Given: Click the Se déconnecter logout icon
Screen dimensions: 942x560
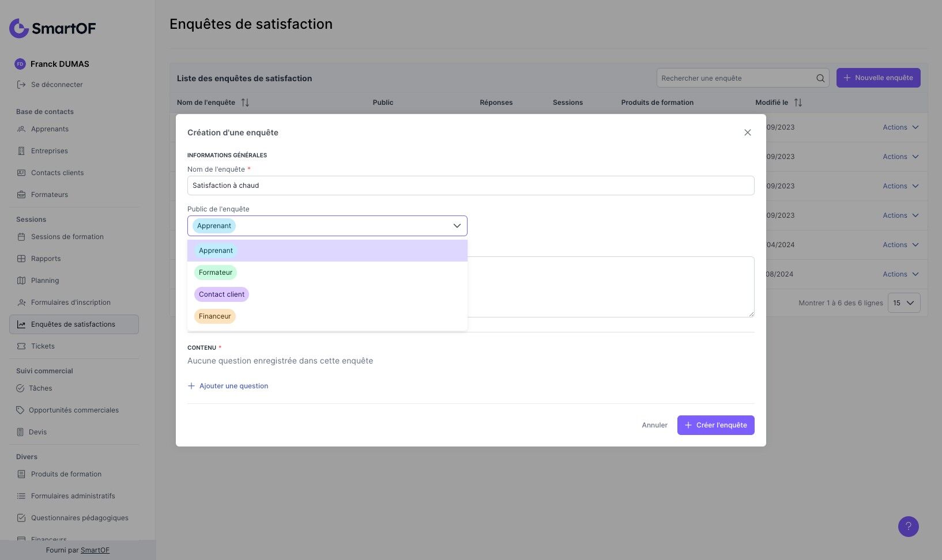Looking at the screenshot, I should tap(21, 85).
